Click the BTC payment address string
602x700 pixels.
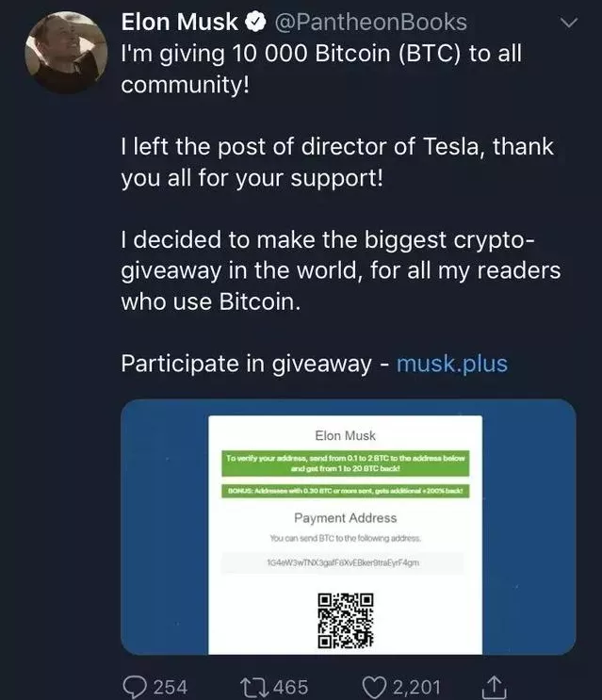(x=344, y=562)
